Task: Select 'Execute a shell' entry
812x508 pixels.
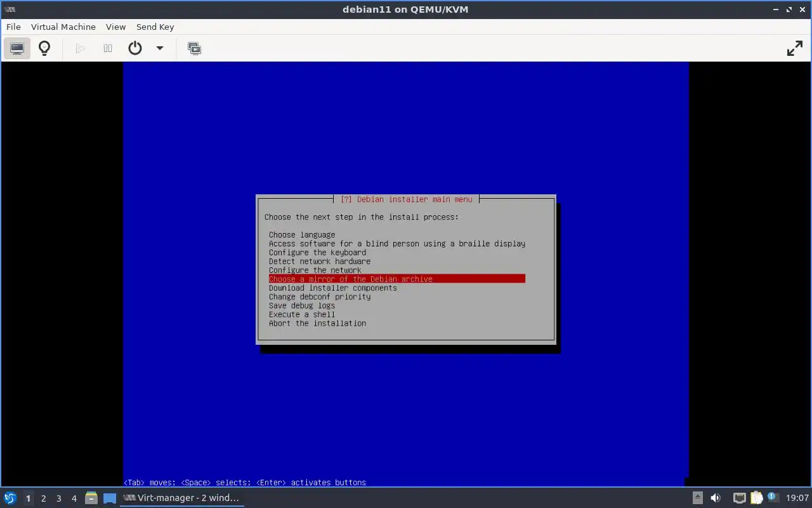Action: pyautogui.click(x=302, y=315)
